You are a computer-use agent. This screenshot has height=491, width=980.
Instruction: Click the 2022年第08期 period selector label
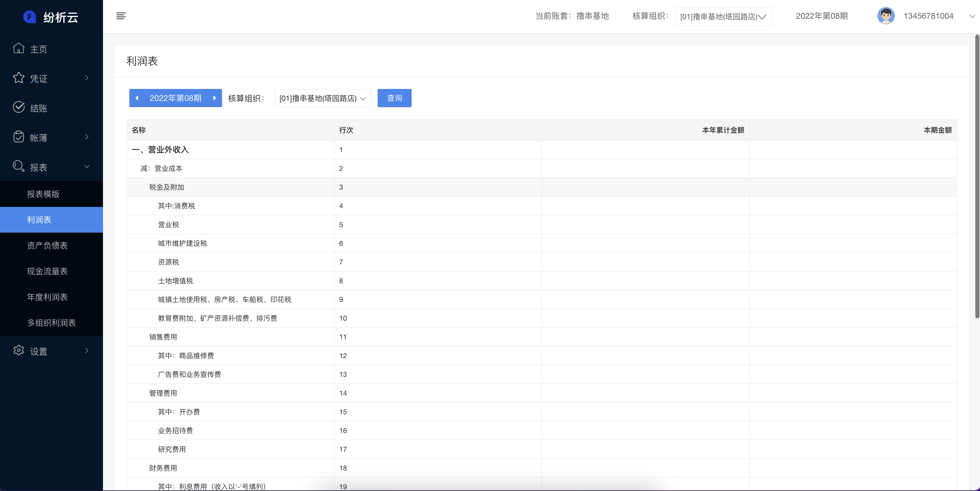pyautogui.click(x=176, y=98)
